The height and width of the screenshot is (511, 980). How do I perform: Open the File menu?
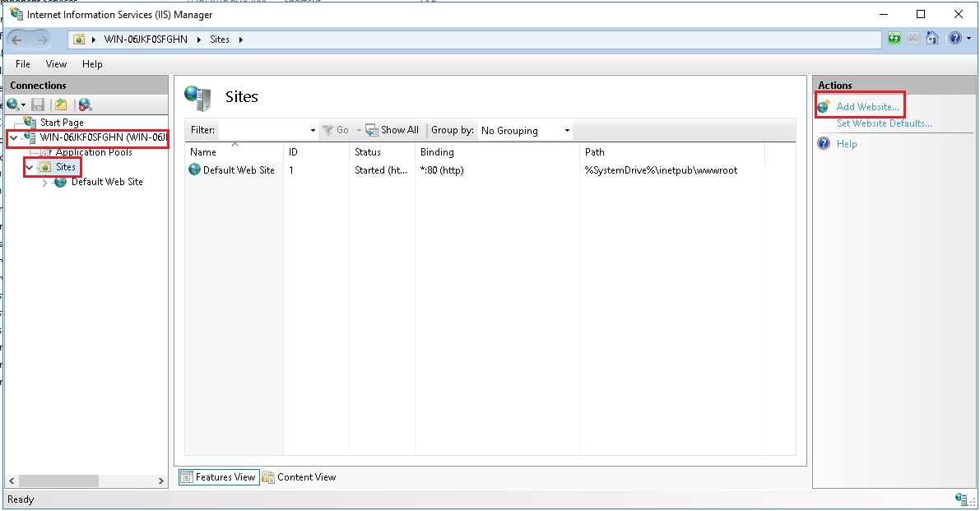[21, 63]
